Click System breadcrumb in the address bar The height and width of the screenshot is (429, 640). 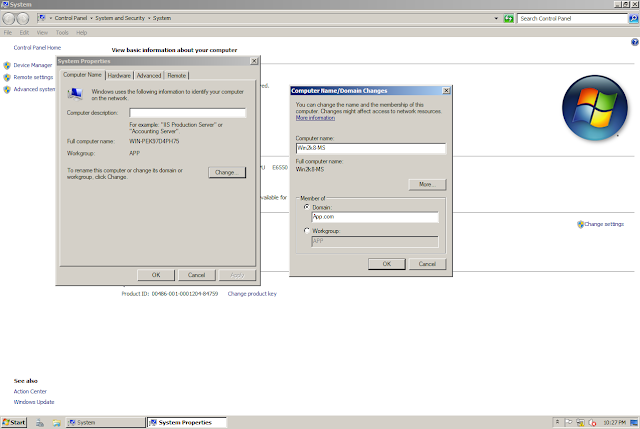pyautogui.click(x=162, y=18)
